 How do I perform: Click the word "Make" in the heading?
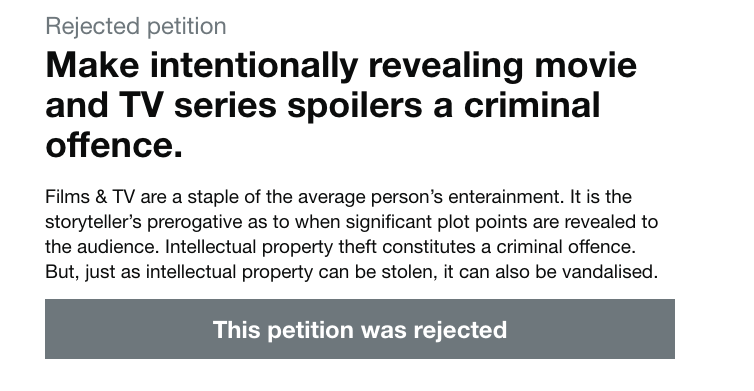coord(92,65)
